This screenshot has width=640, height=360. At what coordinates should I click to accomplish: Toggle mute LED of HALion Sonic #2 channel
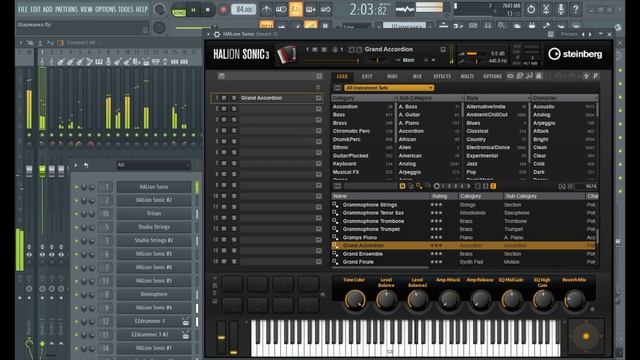pyautogui.click(x=76, y=200)
